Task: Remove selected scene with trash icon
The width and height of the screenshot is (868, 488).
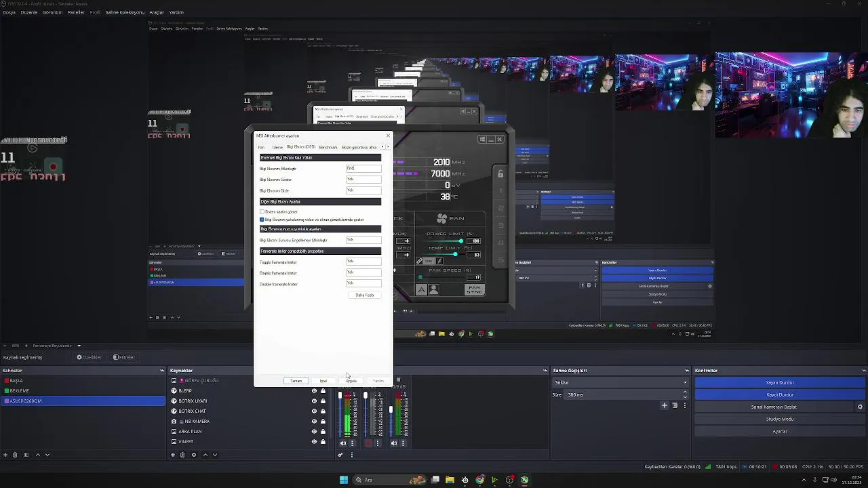Action: click(16, 455)
